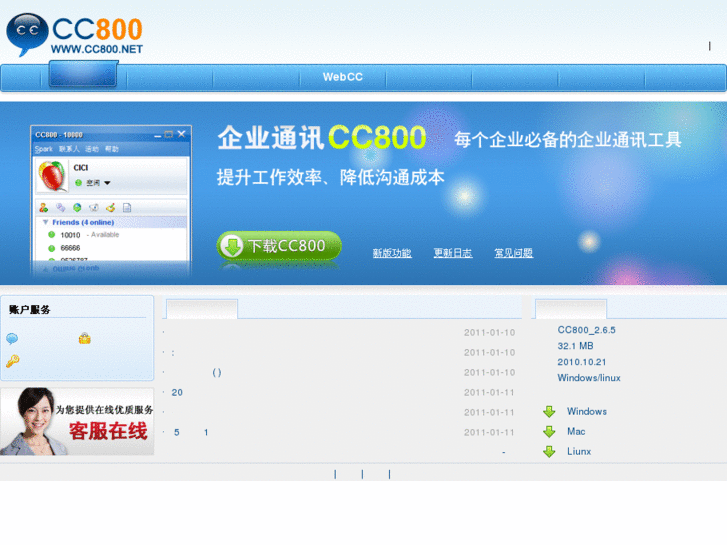Collapse the Friends (4 online) group triangle
This screenshot has width=727, height=545.
coord(45,222)
